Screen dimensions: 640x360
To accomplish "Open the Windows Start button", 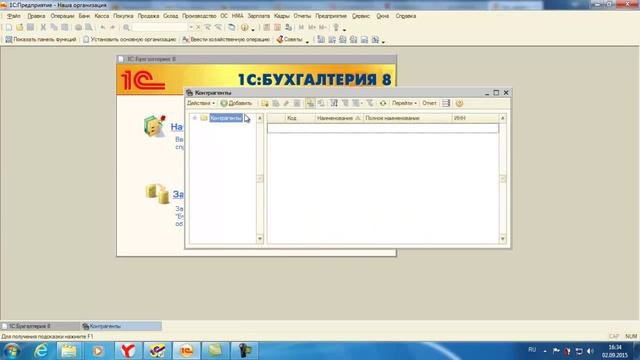I will click(x=11, y=351).
